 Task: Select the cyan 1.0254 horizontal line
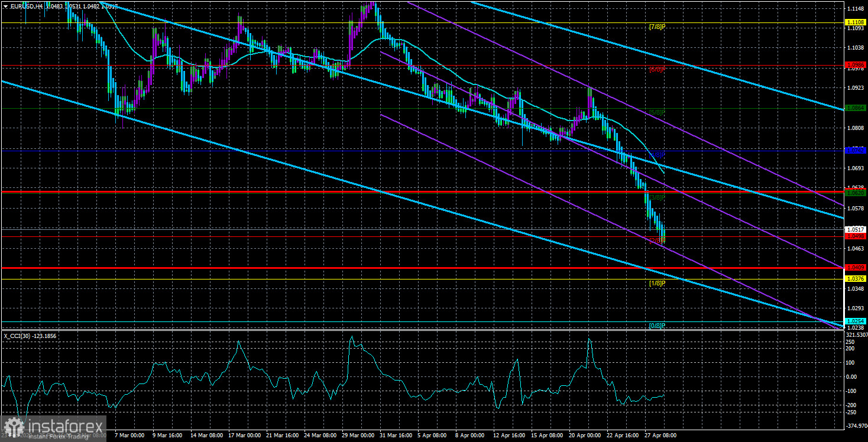click(422, 321)
